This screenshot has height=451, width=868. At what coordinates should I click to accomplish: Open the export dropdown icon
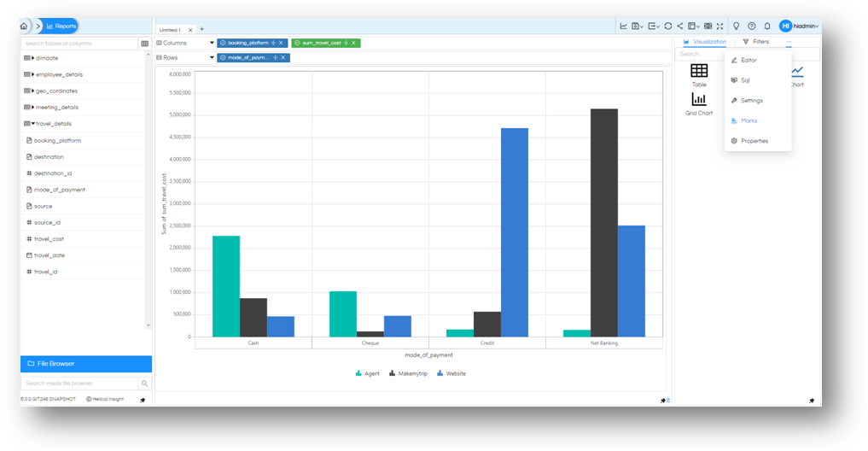click(x=654, y=26)
